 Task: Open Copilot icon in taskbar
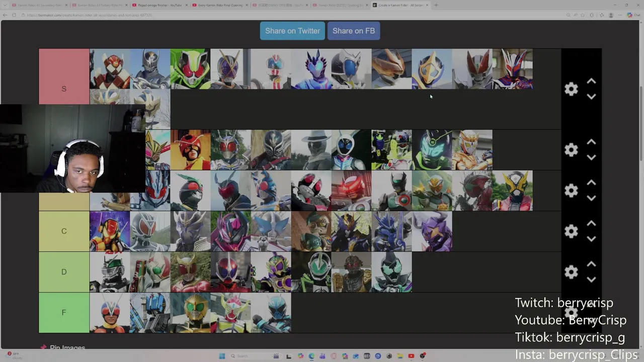point(300,356)
